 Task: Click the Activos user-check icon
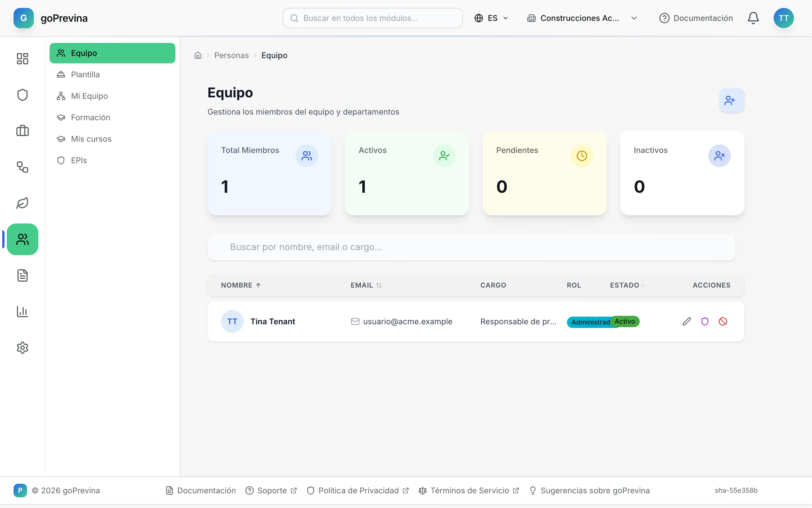click(444, 156)
